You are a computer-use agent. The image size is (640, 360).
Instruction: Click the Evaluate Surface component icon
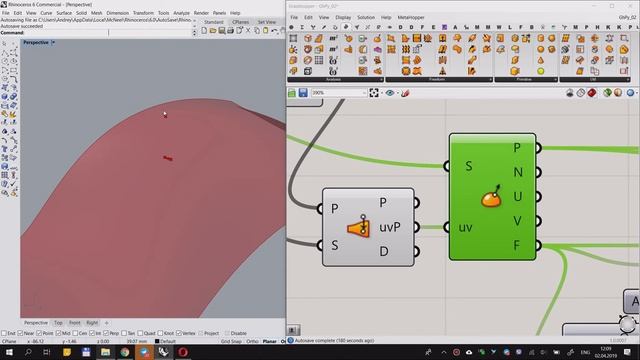pos(491,197)
